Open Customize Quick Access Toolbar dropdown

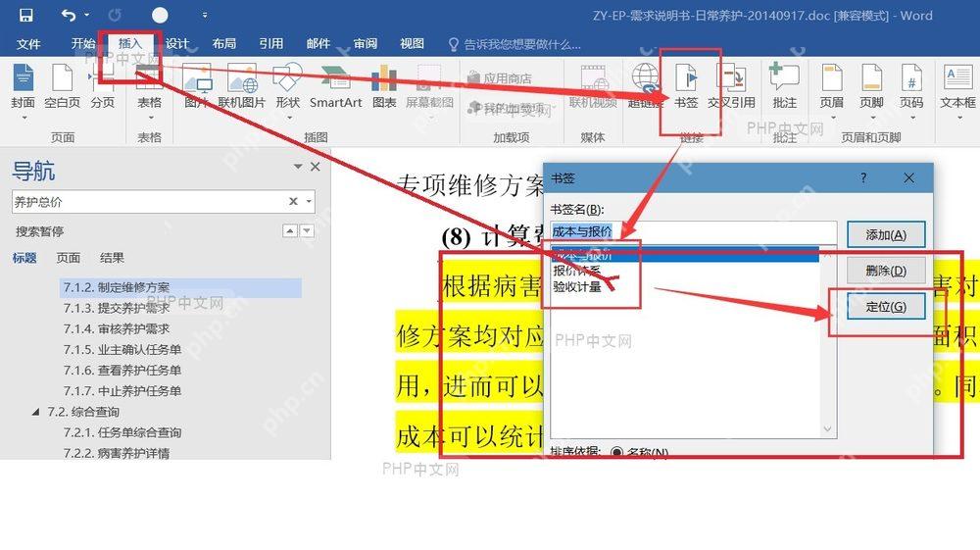pyautogui.click(x=205, y=15)
